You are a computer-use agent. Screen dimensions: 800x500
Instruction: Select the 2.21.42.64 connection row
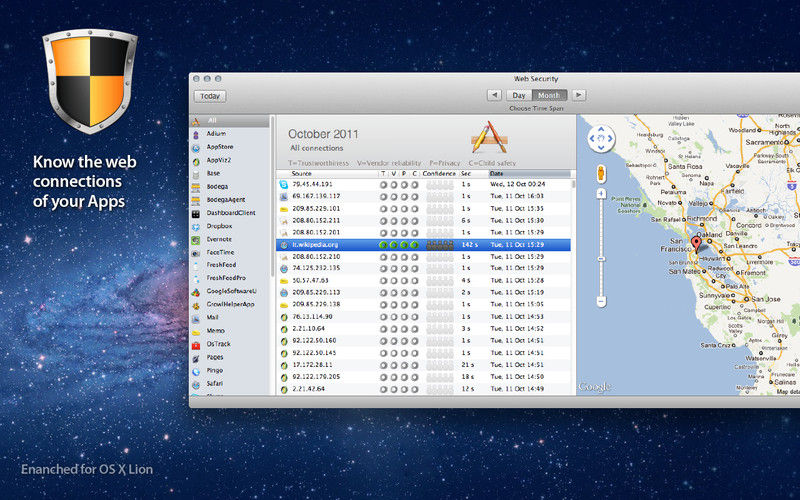coord(423,389)
